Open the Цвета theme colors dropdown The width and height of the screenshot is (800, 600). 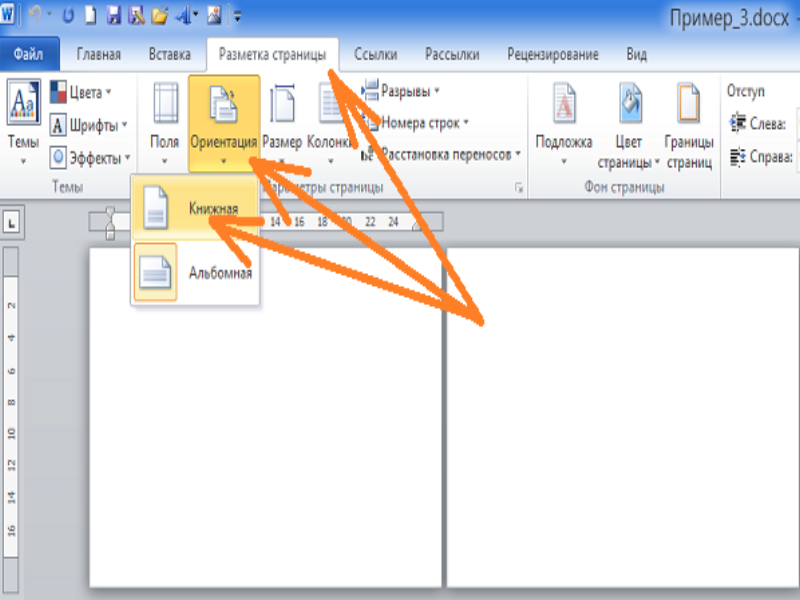click(x=81, y=92)
